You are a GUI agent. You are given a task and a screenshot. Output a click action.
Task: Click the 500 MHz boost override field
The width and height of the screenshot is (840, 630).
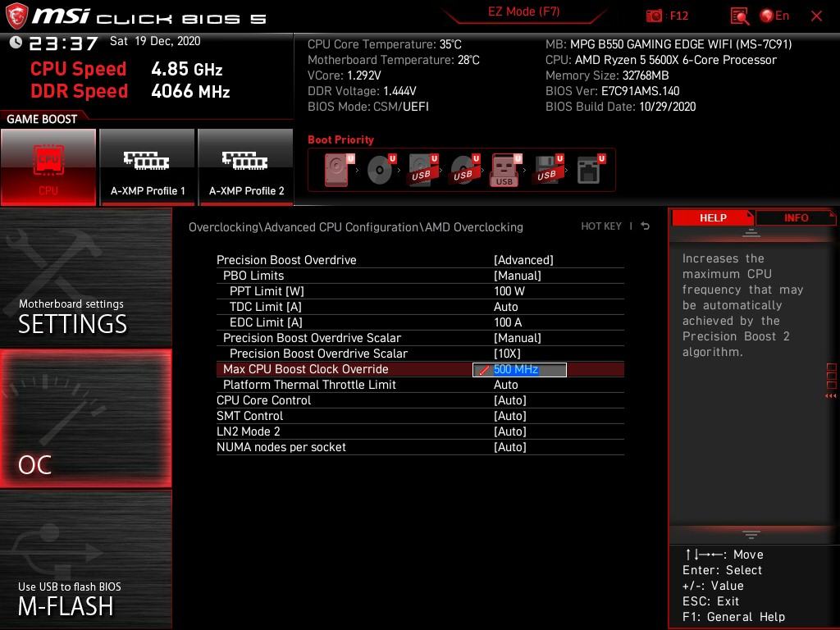(519, 370)
